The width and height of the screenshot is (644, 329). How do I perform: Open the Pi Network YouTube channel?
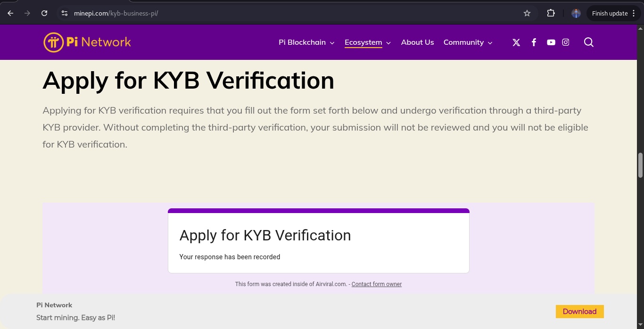[551, 42]
